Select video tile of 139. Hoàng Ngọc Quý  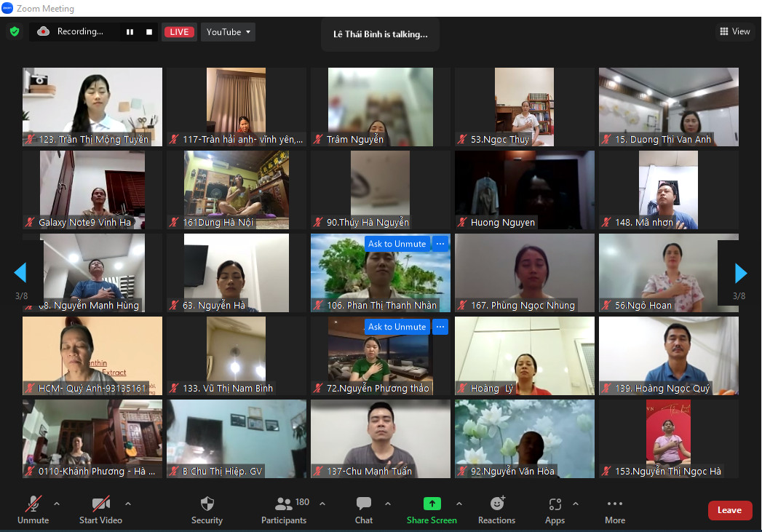point(669,356)
